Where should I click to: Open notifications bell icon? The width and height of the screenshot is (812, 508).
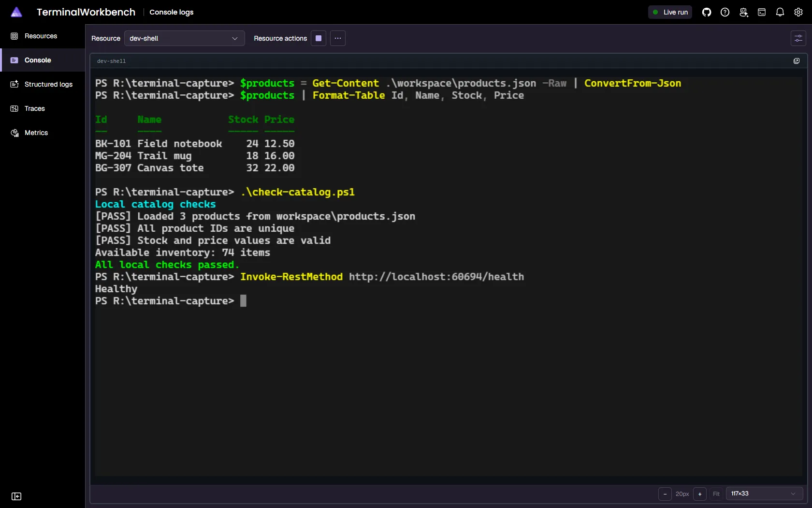click(780, 12)
